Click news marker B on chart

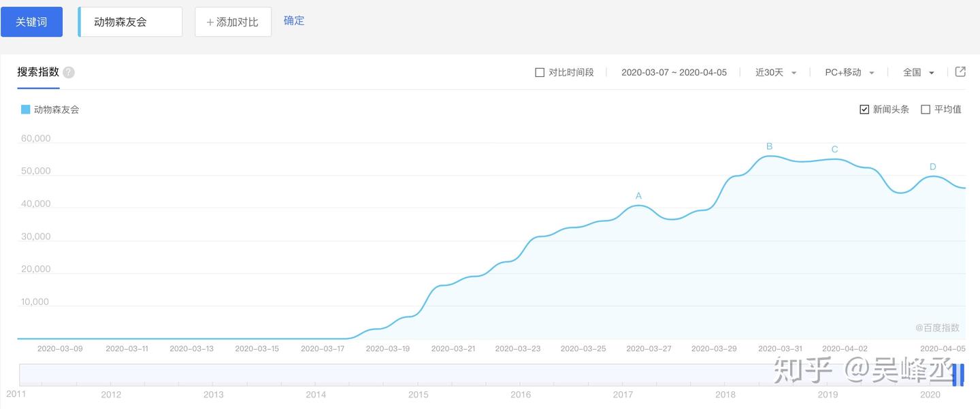[770, 146]
